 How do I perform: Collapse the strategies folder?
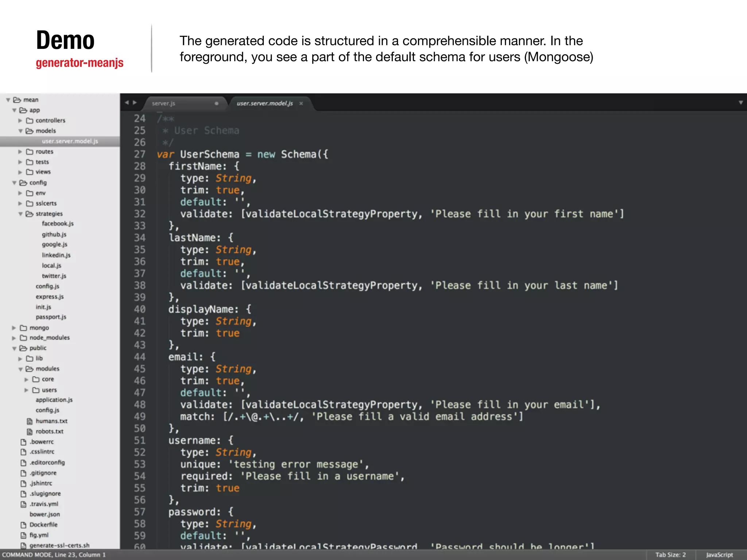tap(20, 214)
